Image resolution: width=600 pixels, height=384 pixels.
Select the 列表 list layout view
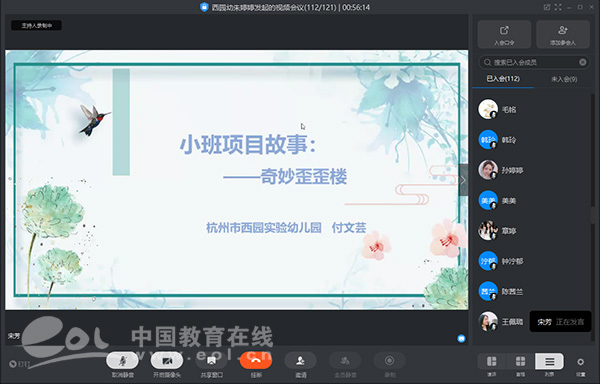click(x=549, y=361)
